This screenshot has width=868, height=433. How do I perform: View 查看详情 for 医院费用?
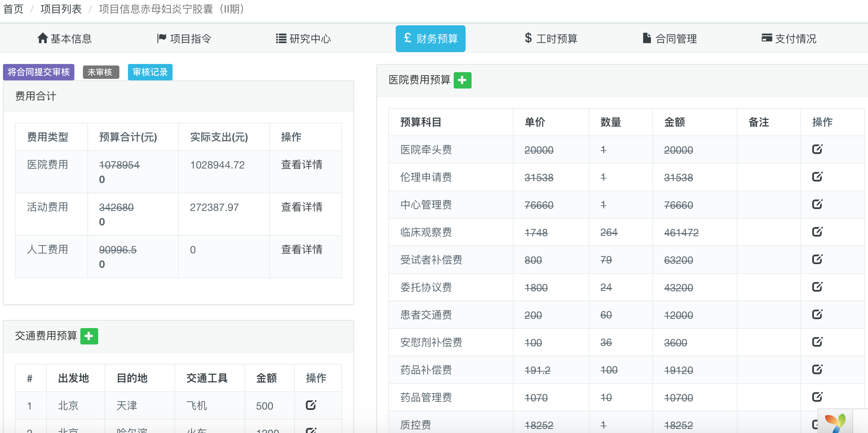coord(302,164)
